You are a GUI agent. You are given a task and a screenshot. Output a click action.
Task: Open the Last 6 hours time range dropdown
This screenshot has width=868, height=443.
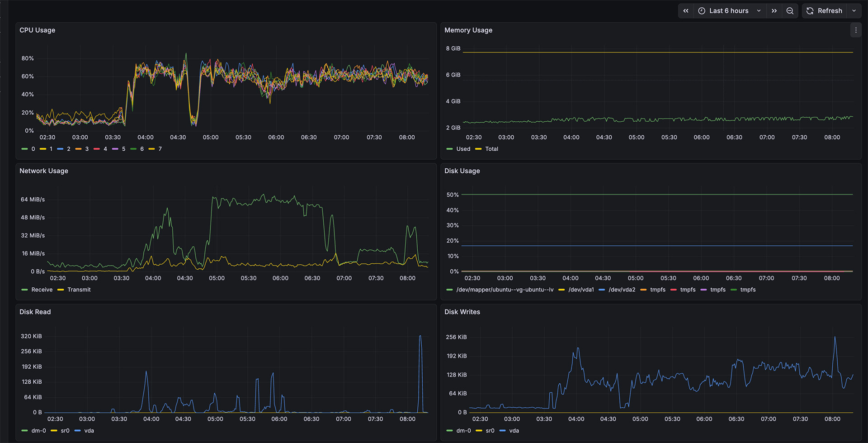[x=728, y=10]
